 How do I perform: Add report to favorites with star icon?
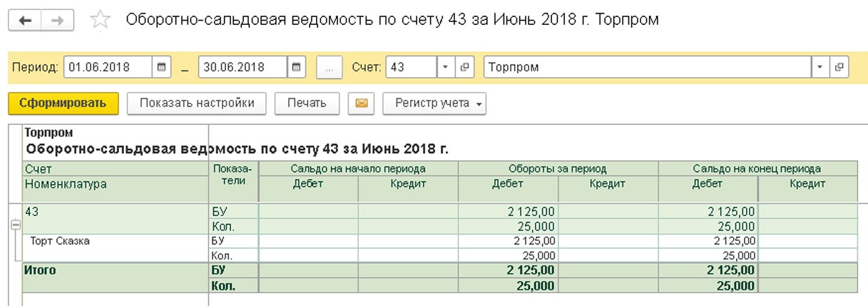101,20
